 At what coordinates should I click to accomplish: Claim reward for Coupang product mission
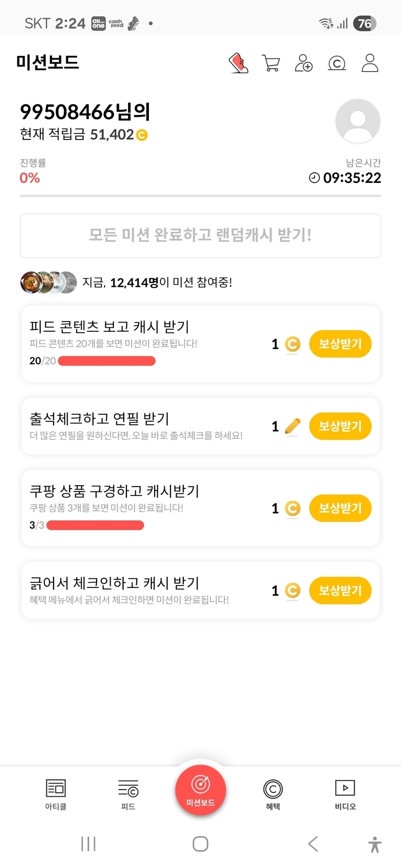[x=340, y=508]
